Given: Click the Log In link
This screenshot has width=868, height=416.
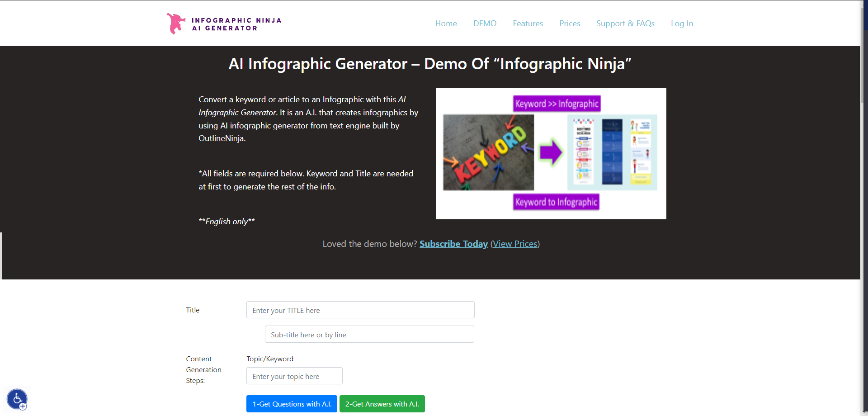Looking at the screenshot, I should click(682, 23).
